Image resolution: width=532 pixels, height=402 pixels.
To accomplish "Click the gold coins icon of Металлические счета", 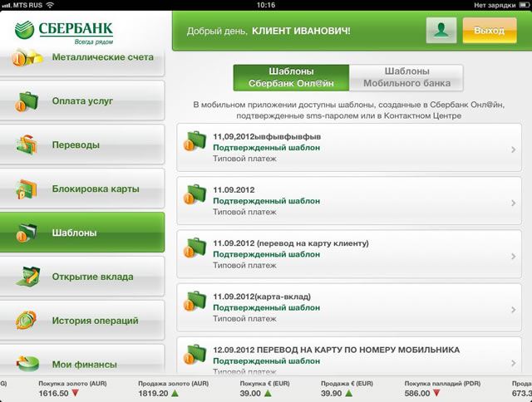I will click(x=27, y=57).
